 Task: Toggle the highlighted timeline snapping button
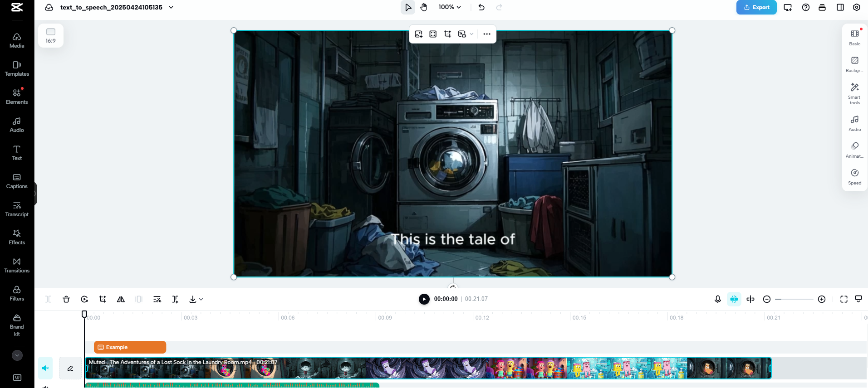(734, 299)
